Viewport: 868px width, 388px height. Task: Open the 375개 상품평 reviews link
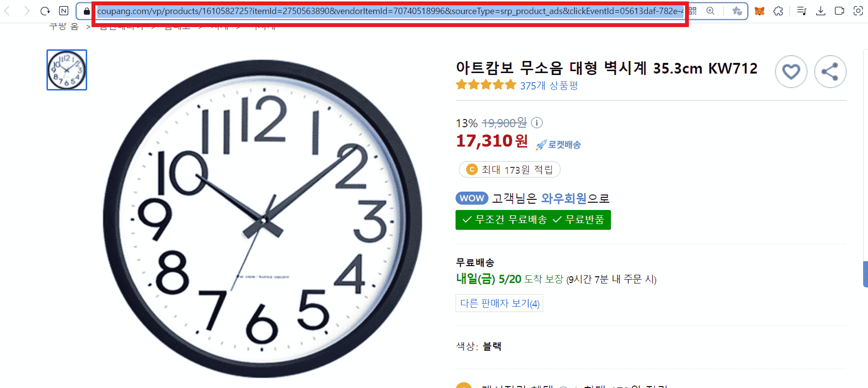click(549, 86)
